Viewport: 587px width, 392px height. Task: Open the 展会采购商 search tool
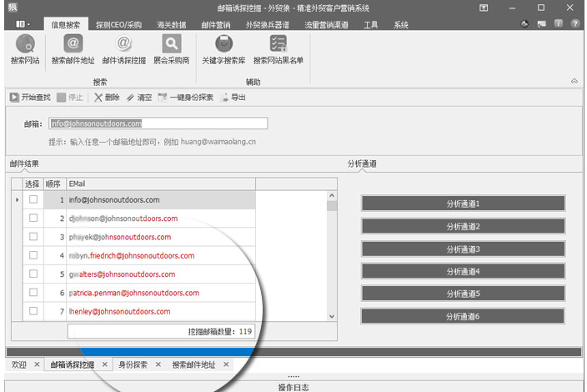point(171,44)
